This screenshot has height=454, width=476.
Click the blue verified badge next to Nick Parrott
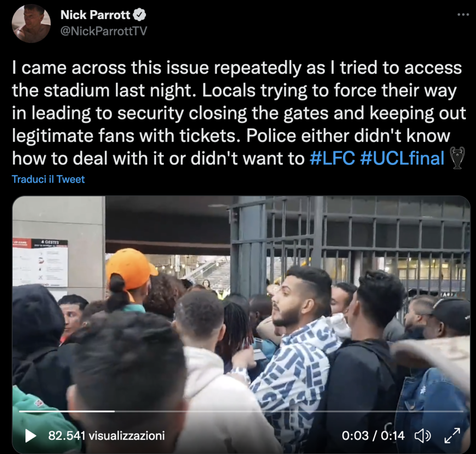click(139, 14)
